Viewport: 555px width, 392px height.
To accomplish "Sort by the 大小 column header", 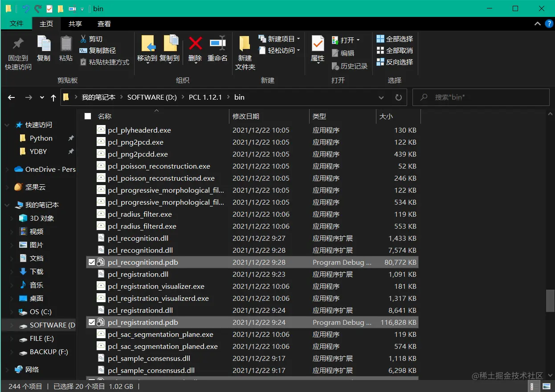I will tap(398, 116).
